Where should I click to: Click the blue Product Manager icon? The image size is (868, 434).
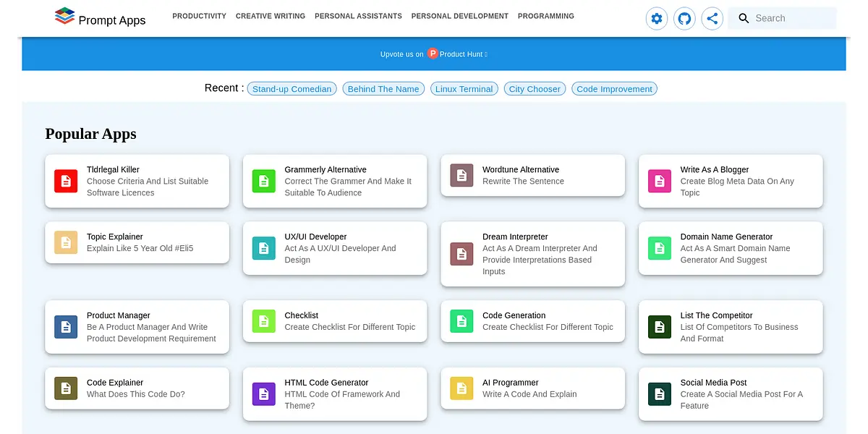tap(66, 327)
